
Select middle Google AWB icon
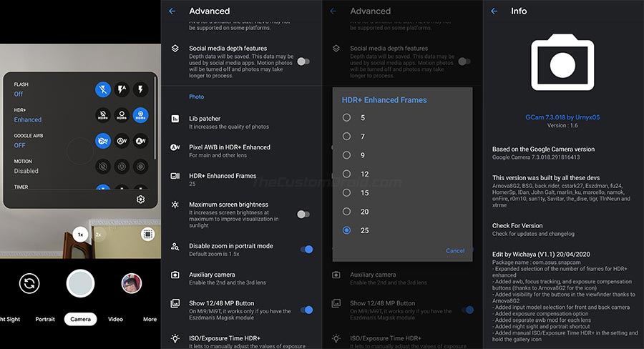click(x=122, y=141)
